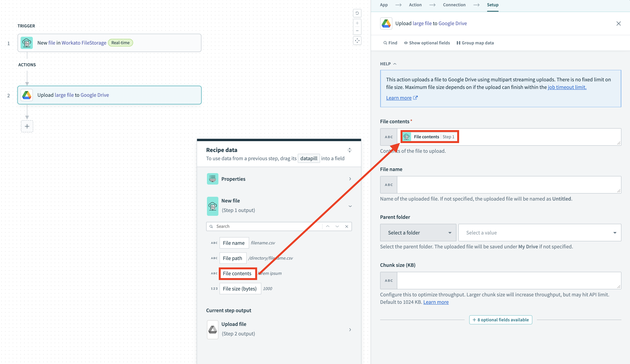This screenshot has width=630, height=364.
Task: Open the Select a folder dropdown
Action: tap(418, 232)
